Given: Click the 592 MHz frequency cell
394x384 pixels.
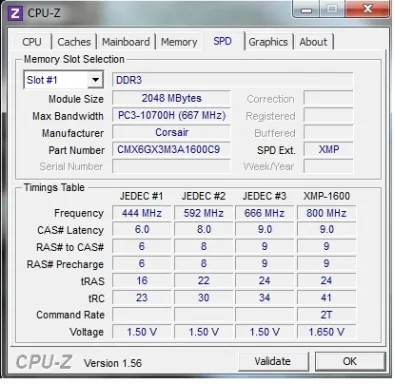Looking at the screenshot, I should (x=203, y=213).
